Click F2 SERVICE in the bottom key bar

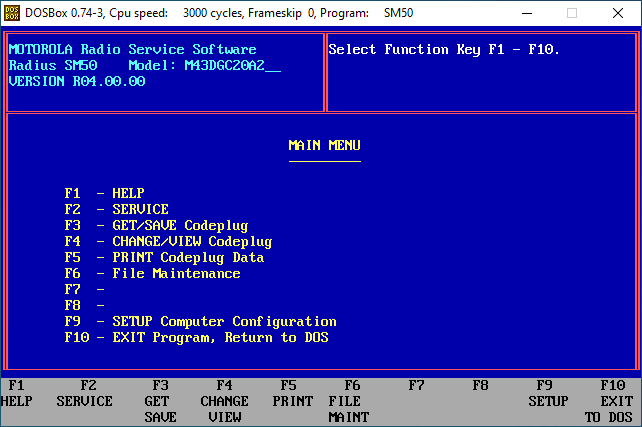[x=84, y=393]
